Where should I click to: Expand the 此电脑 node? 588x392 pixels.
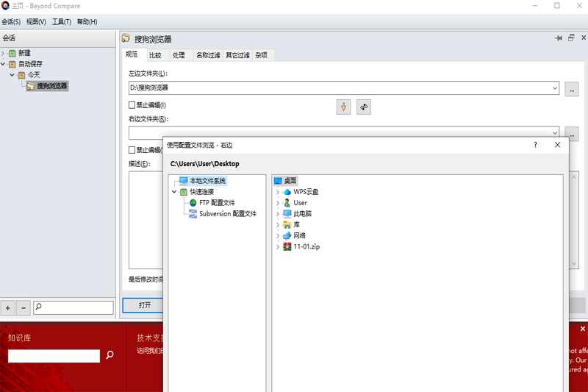(x=278, y=214)
